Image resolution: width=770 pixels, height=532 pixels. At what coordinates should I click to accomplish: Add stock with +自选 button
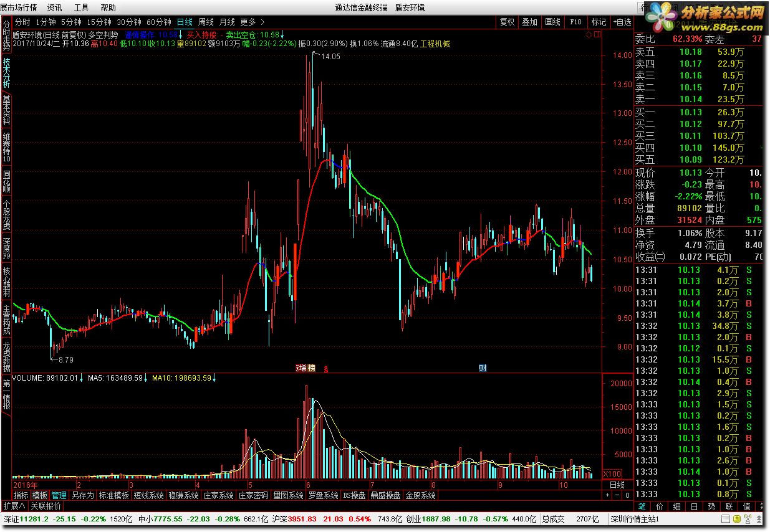point(622,22)
